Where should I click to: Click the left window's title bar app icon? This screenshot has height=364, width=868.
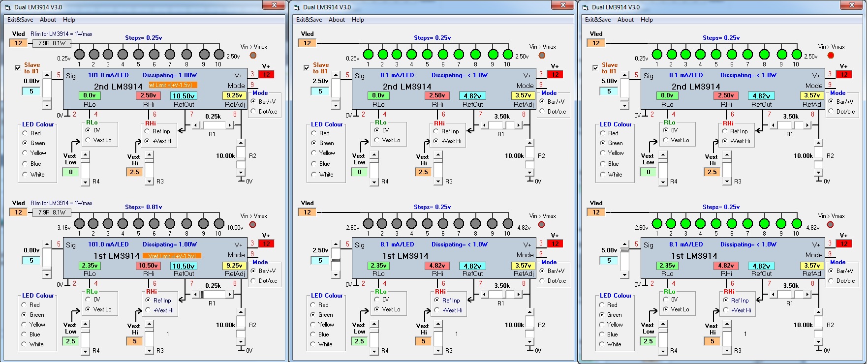(x=7, y=7)
